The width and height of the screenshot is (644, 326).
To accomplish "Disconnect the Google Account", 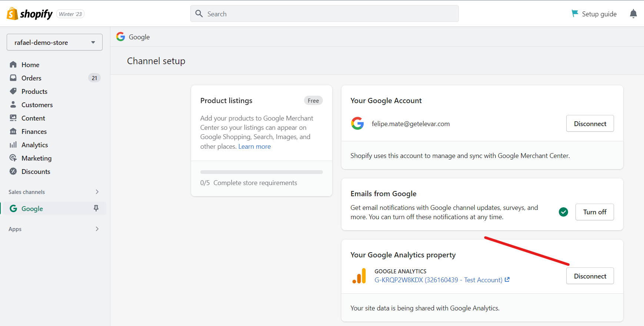I will click(x=590, y=124).
